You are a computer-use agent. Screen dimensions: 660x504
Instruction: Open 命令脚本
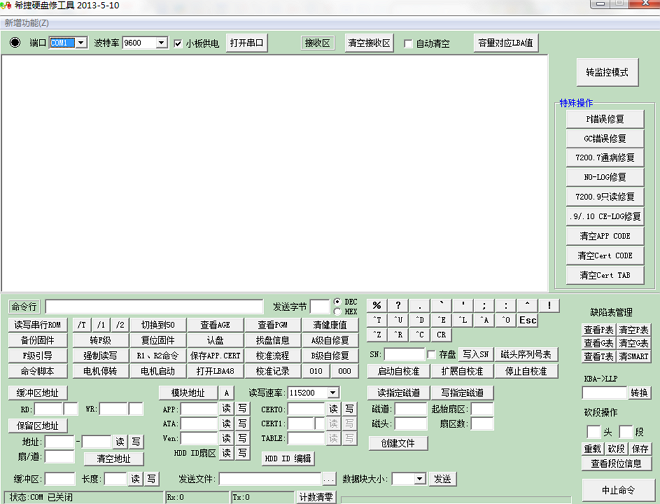(x=37, y=371)
